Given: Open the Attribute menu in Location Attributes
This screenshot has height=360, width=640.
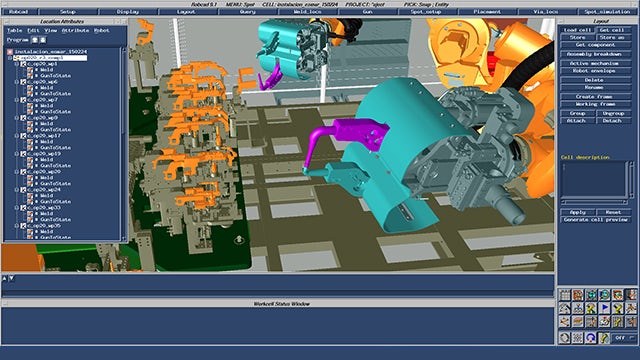Looking at the screenshot, I should point(76,30).
